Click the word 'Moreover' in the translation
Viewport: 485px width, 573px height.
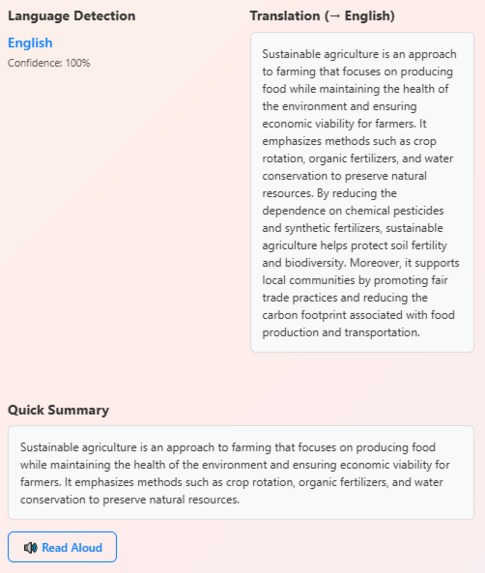374,263
